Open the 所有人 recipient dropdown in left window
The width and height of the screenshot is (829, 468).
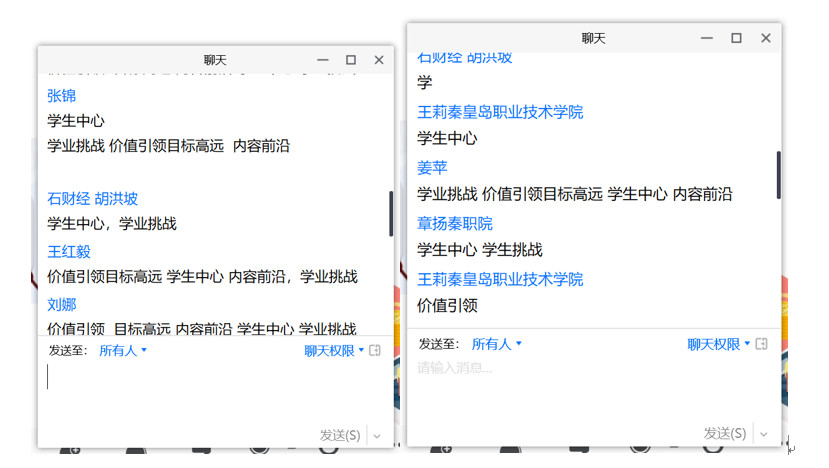point(123,351)
